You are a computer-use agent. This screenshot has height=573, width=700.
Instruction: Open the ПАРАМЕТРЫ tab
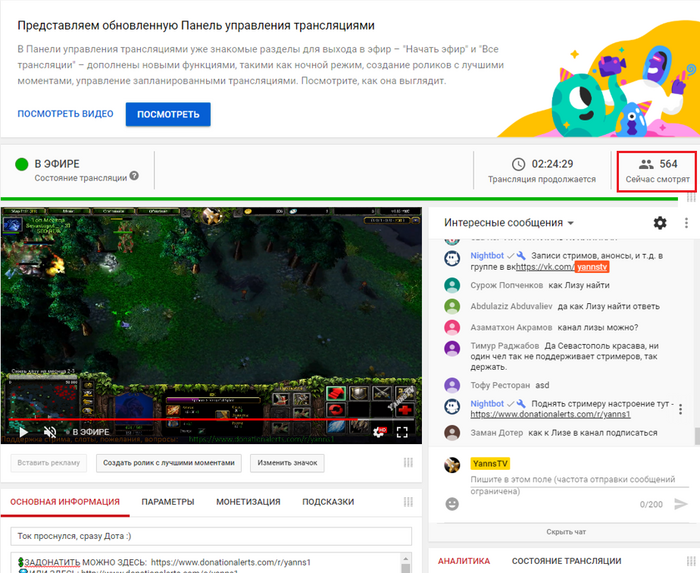click(x=168, y=502)
